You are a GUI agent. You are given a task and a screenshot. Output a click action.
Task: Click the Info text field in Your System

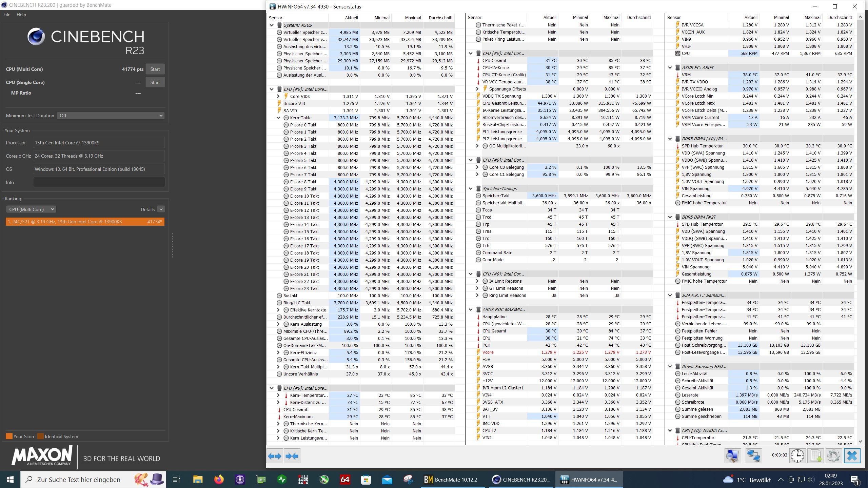tap(99, 182)
